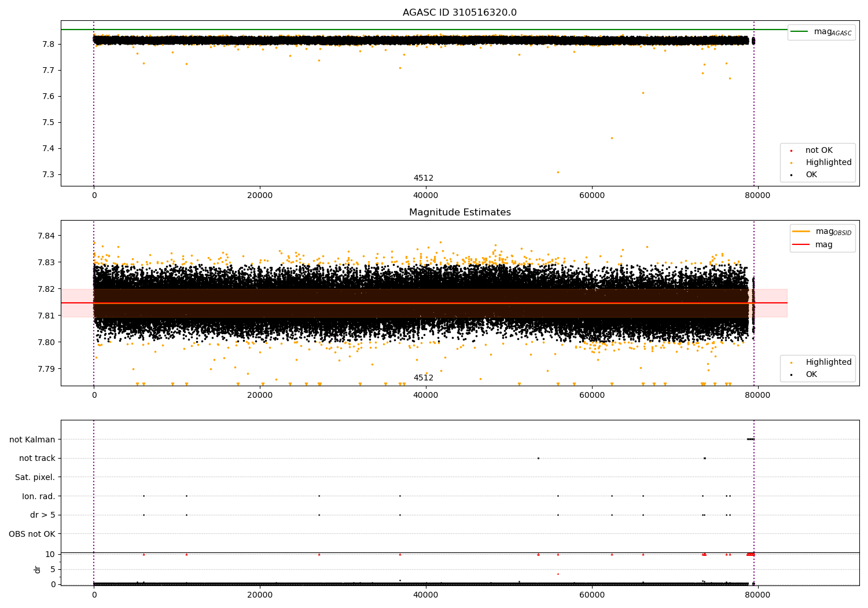The width and height of the screenshot is (868, 608).
Task: Click 20000 x-tick under AGASC ID plot
Action: [260, 196]
